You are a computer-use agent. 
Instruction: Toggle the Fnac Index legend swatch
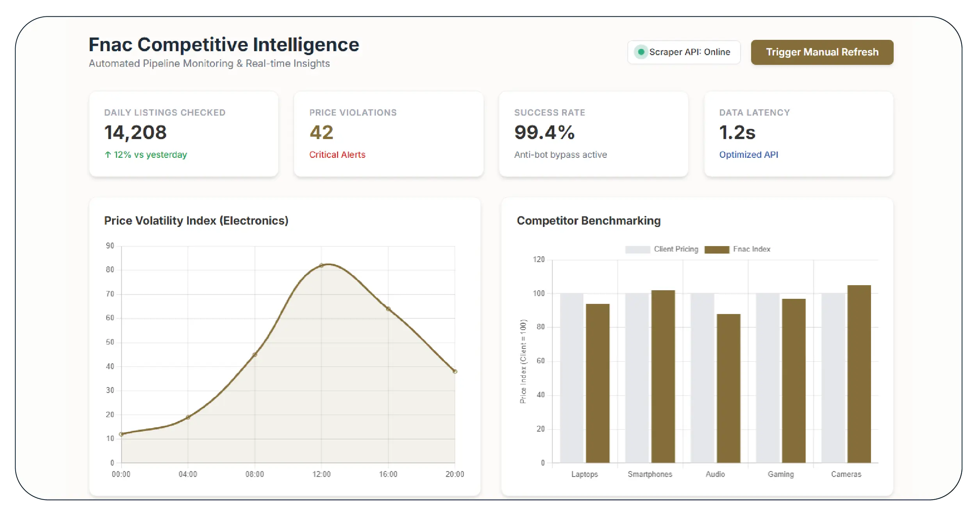[x=716, y=250]
